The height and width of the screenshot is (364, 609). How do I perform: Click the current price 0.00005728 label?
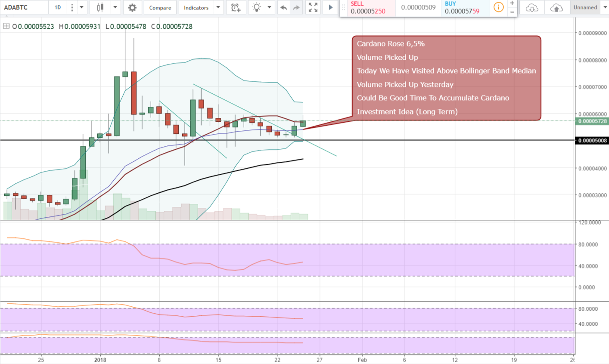point(593,121)
